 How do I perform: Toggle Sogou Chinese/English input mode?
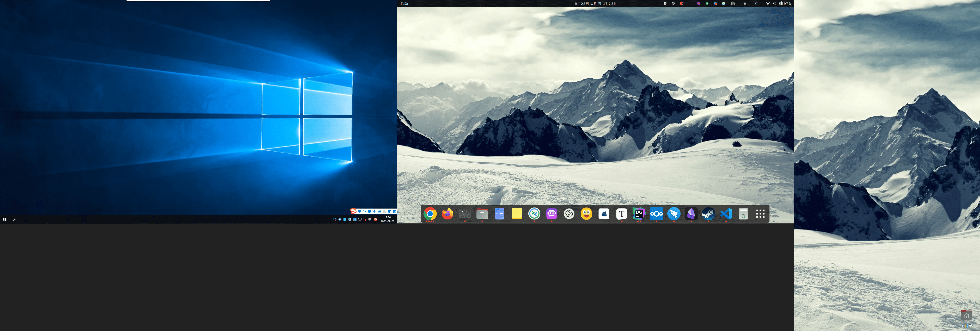pyautogui.click(x=359, y=211)
